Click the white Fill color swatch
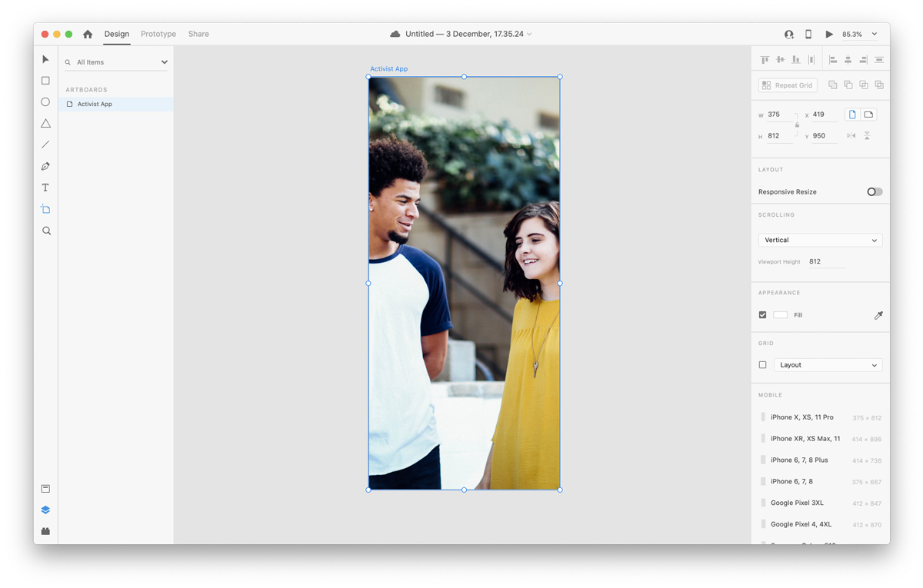This screenshot has height=588, width=923. (x=780, y=315)
